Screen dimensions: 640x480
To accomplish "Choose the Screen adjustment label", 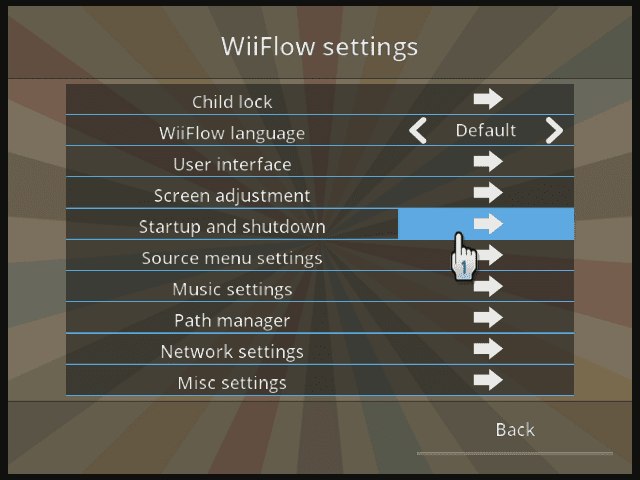I will (232, 195).
